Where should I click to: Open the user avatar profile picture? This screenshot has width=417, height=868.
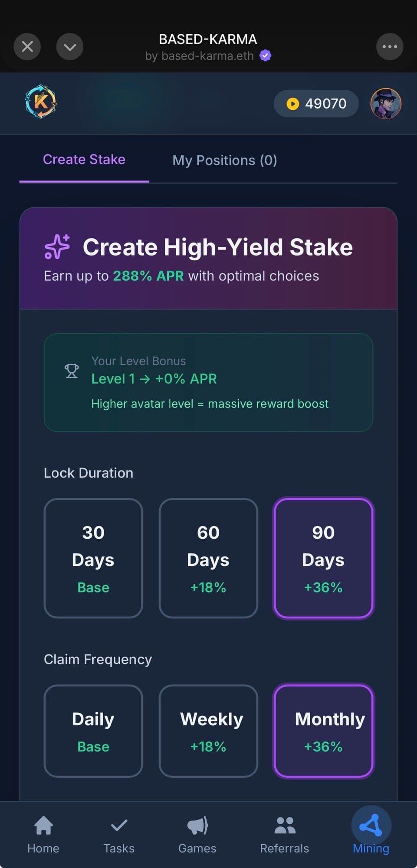385,104
